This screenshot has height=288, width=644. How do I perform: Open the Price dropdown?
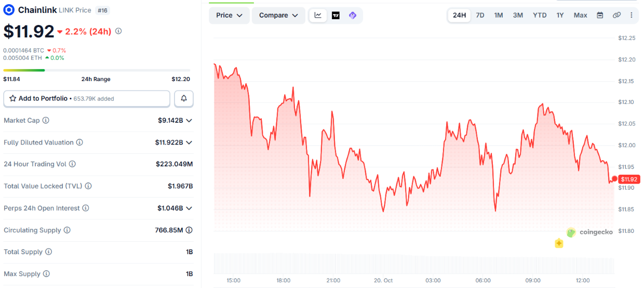click(230, 15)
